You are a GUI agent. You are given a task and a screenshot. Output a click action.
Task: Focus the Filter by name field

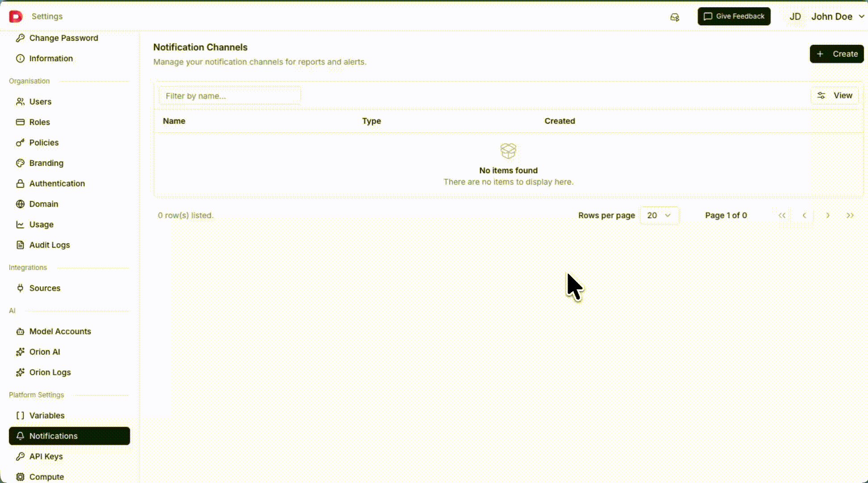point(229,96)
